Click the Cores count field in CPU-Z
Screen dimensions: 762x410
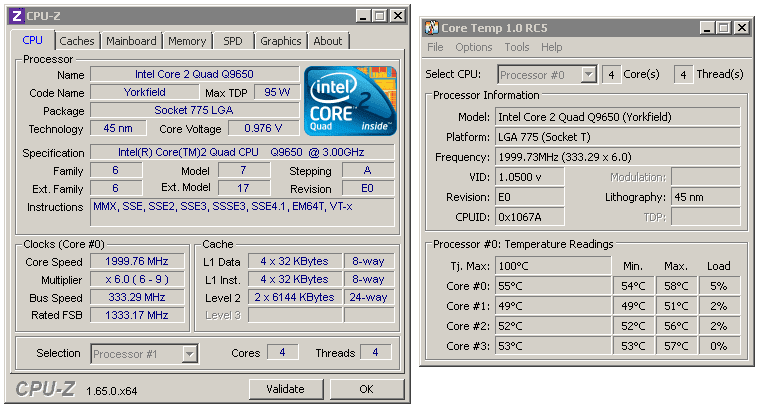[282, 352]
